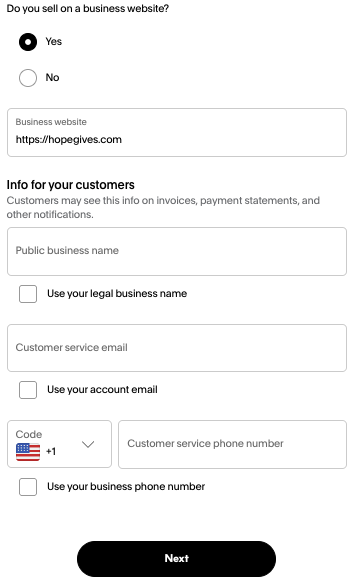Screen dimensions: 364x582
Task: Click the "Info for your customers" heading
Action: (70, 184)
